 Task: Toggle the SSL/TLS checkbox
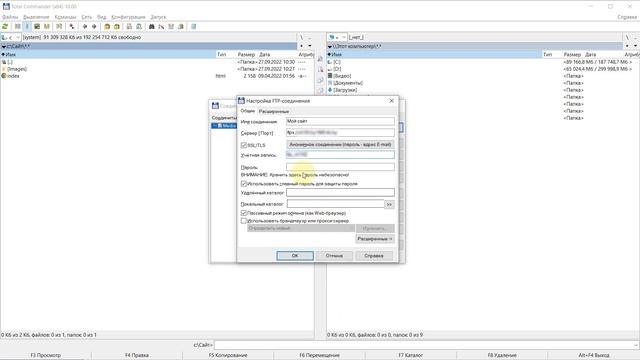[x=244, y=145]
